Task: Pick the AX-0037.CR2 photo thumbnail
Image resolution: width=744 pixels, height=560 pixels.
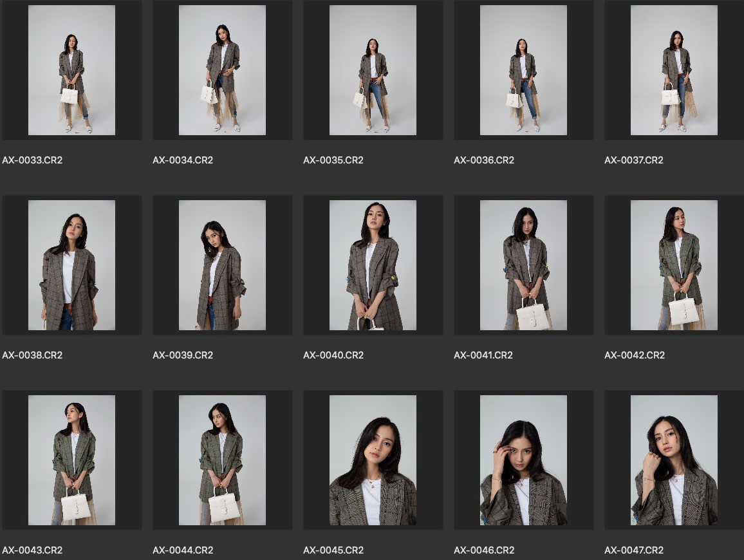Action: (x=674, y=70)
